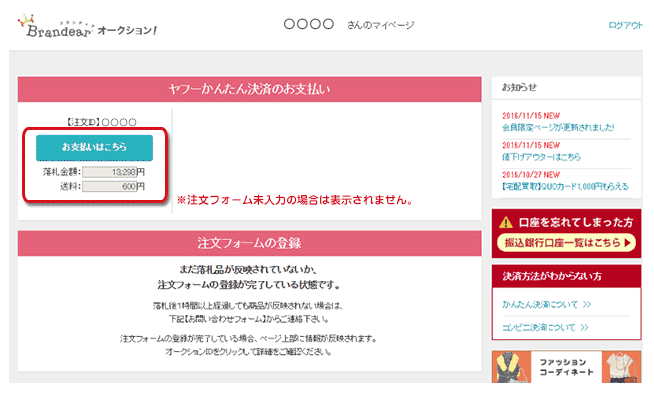Click the 口座を忘れてしまった方 heading
This screenshot has height=393, width=654.
point(575,222)
